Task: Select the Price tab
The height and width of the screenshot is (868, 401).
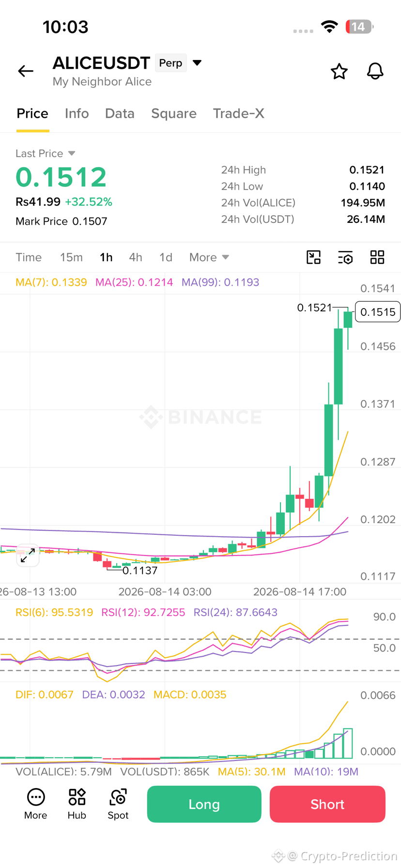Action: click(32, 113)
